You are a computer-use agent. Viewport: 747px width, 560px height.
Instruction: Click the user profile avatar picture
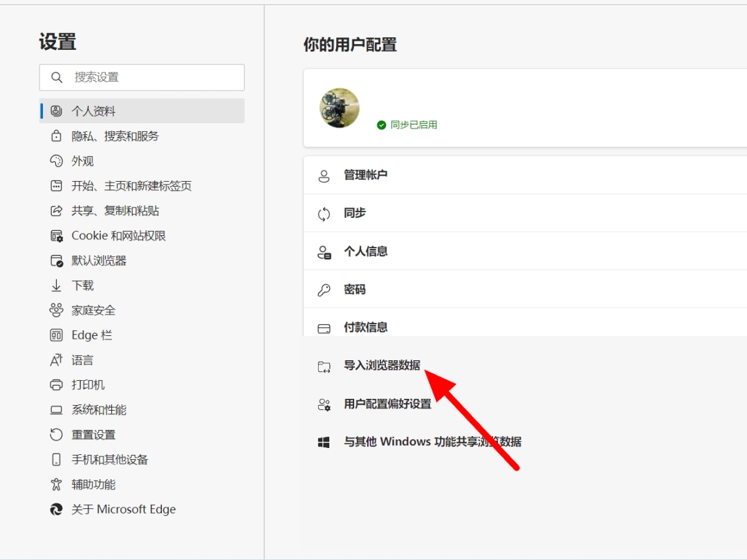(x=339, y=108)
